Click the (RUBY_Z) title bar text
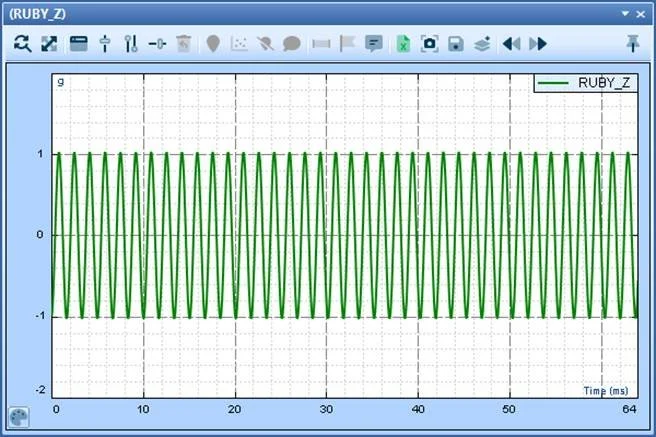Image resolution: width=656 pixels, height=437 pixels. 38,14
